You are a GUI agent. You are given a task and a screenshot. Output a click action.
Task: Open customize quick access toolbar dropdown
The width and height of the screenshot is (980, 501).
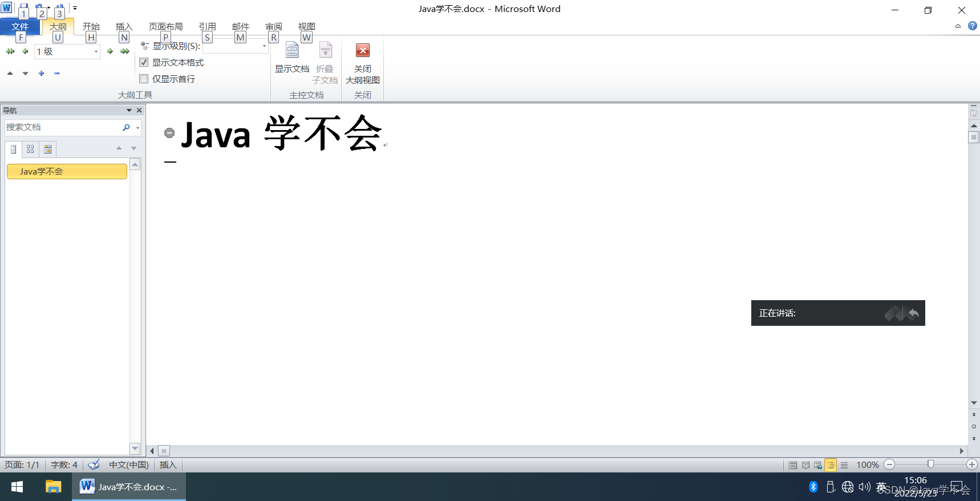coord(75,8)
